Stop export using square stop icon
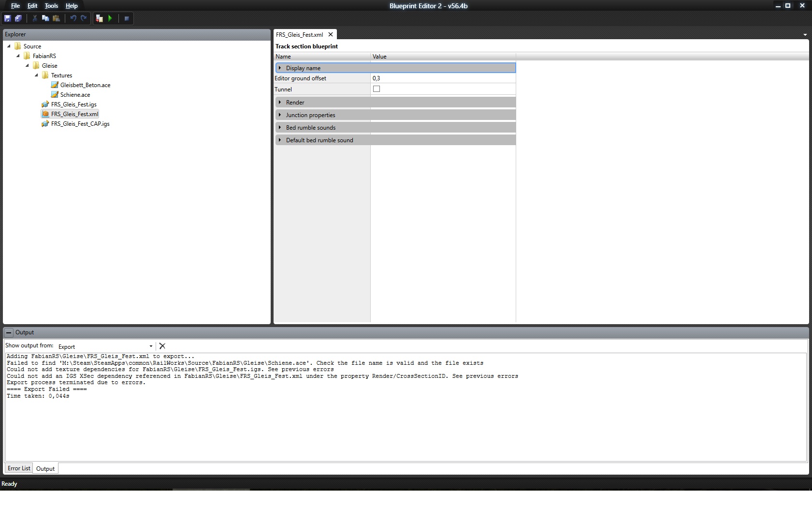This screenshot has height=508, width=812. coord(127,18)
